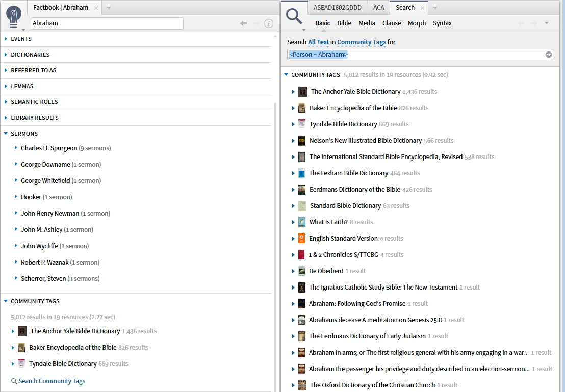The image size is (565, 392).
Task: Click the Search magnifying glass panel icon
Action: point(294,17)
